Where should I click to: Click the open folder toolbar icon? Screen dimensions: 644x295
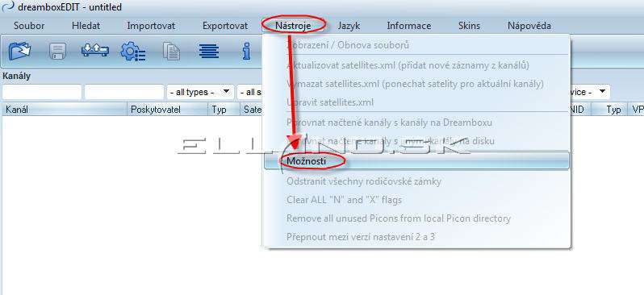tap(20, 52)
